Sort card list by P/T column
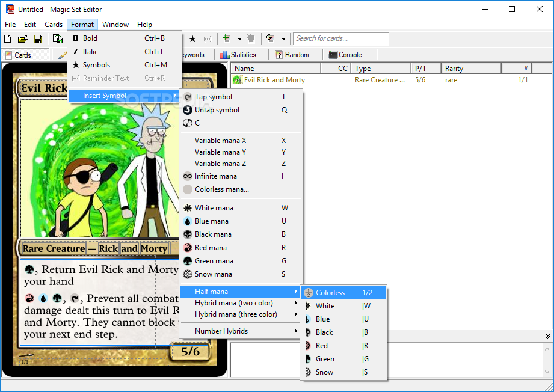The width and height of the screenshot is (554, 392). (x=426, y=68)
